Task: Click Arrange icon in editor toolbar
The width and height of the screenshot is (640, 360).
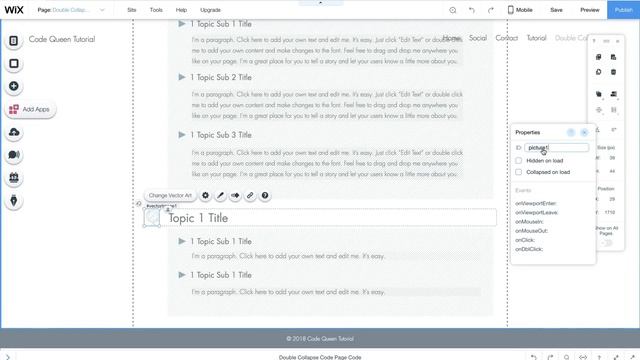Action: 599,94
